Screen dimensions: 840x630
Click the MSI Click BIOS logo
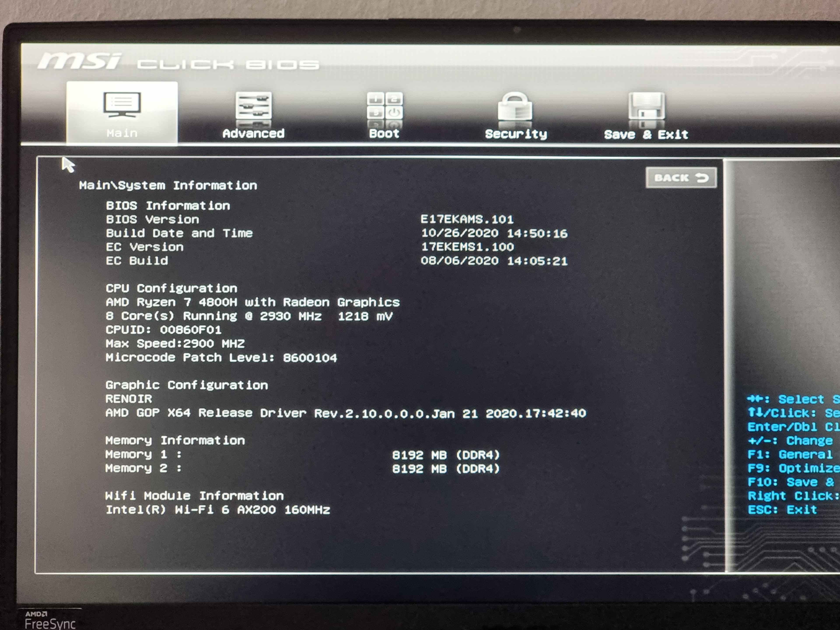(x=178, y=63)
